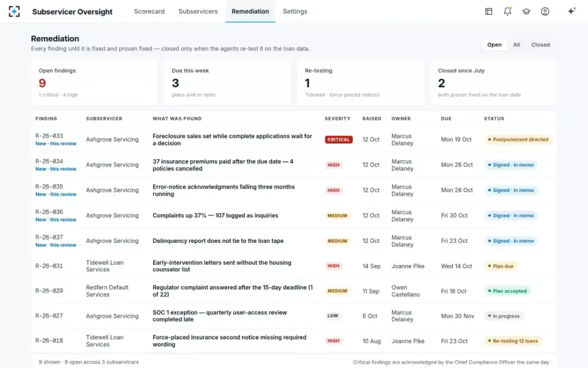The image size is (588, 368).
Task: Open the Settings tab
Action: [295, 11]
